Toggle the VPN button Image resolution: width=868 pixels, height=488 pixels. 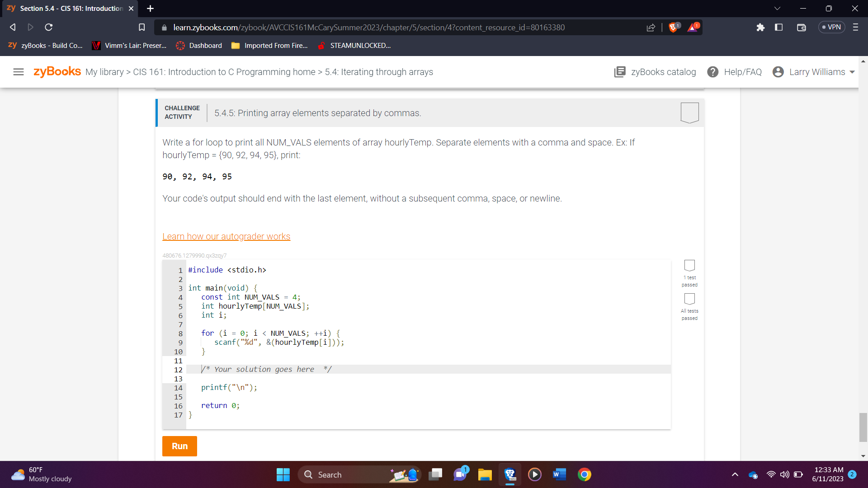click(x=831, y=27)
